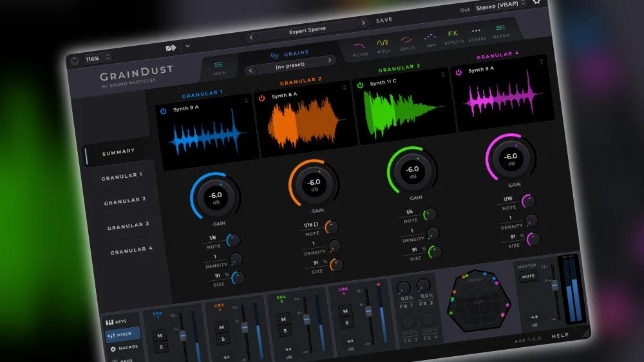Open the Out Stereo (VBAP) dropdown
Viewport: 644px width, 362px height.
(x=500, y=5)
